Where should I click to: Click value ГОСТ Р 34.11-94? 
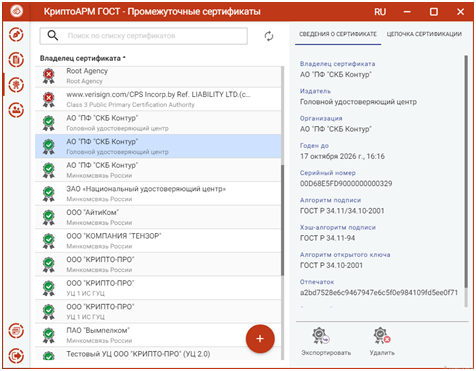pos(327,238)
